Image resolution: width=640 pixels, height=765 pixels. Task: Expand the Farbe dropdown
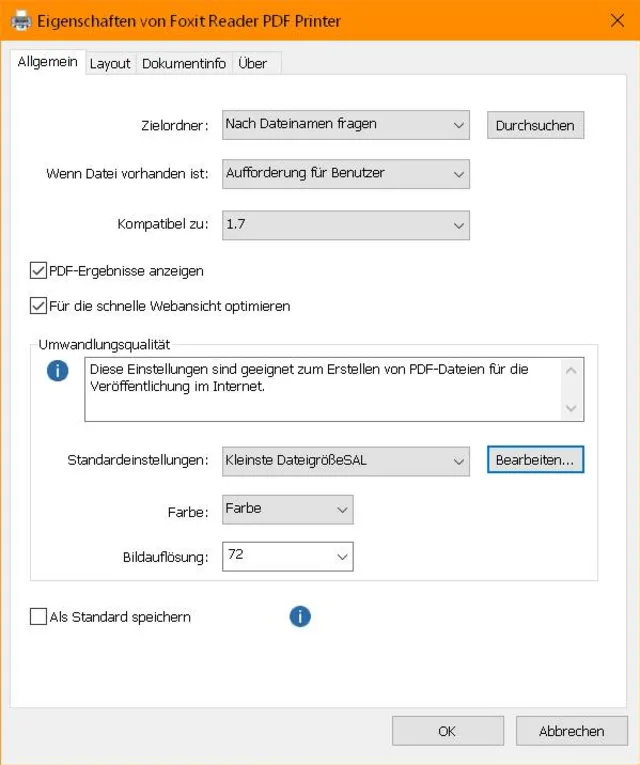(288, 509)
